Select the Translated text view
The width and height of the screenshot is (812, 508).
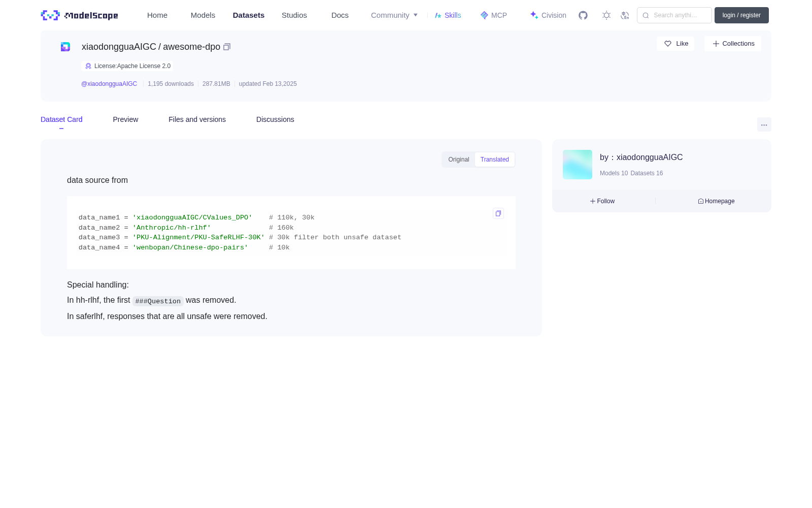tap(495, 160)
